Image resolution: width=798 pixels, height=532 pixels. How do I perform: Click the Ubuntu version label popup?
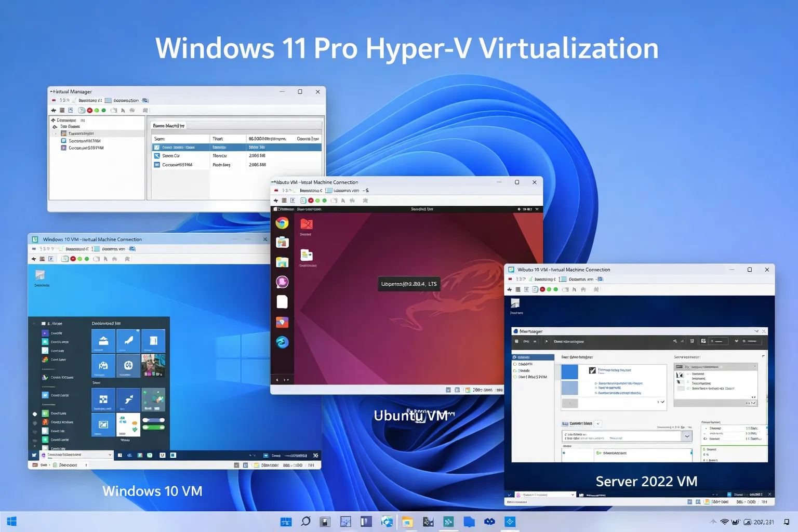point(409,284)
